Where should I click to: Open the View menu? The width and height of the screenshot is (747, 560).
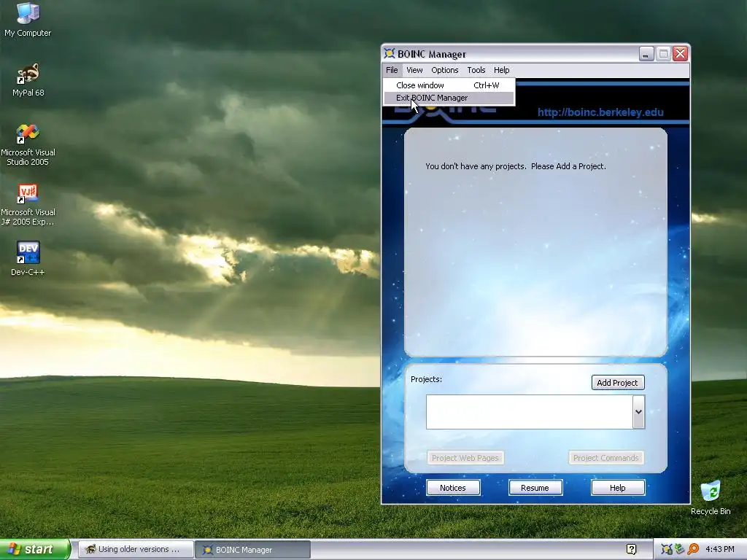(414, 70)
